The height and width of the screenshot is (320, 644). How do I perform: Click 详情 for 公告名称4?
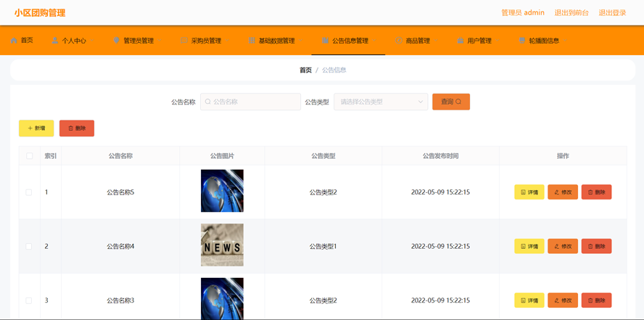click(x=529, y=246)
